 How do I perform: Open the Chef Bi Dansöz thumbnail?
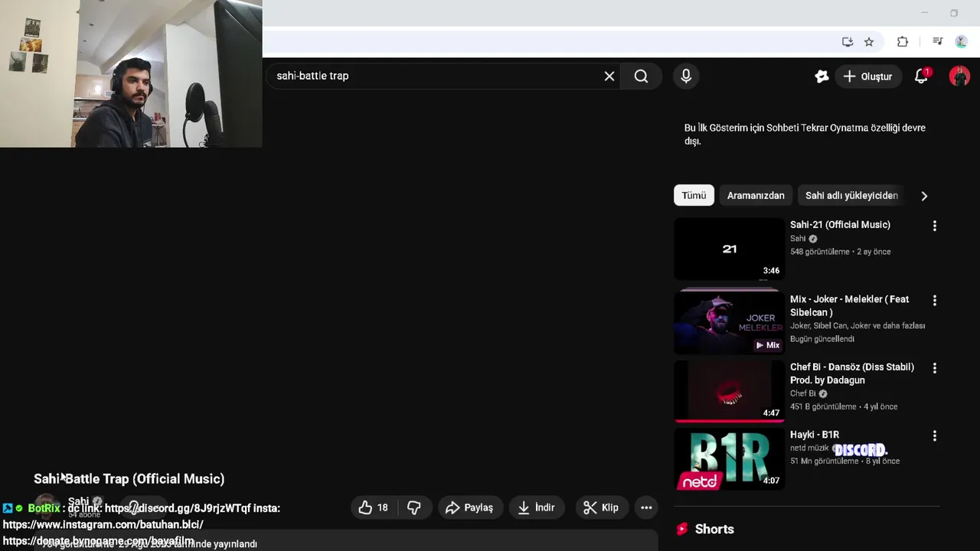[729, 391]
